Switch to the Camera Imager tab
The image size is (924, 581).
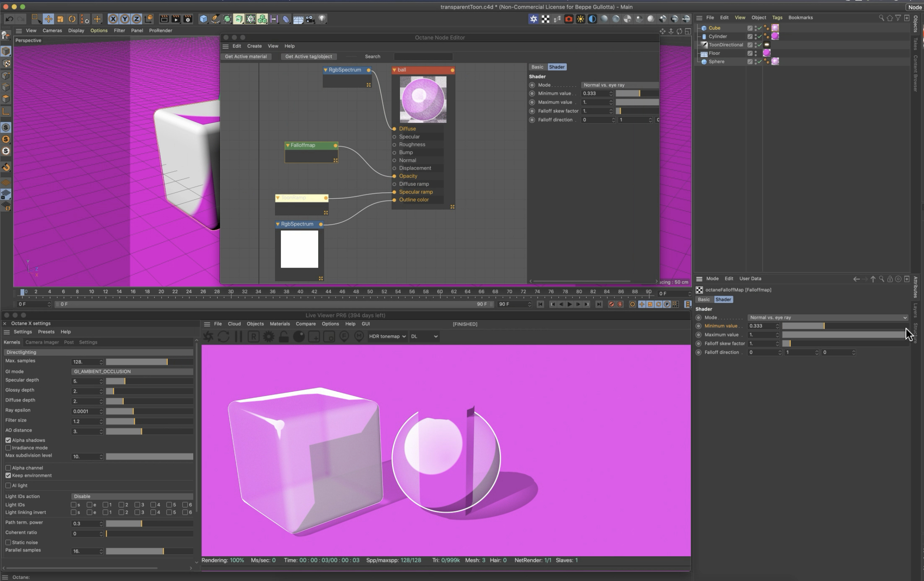(x=42, y=342)
